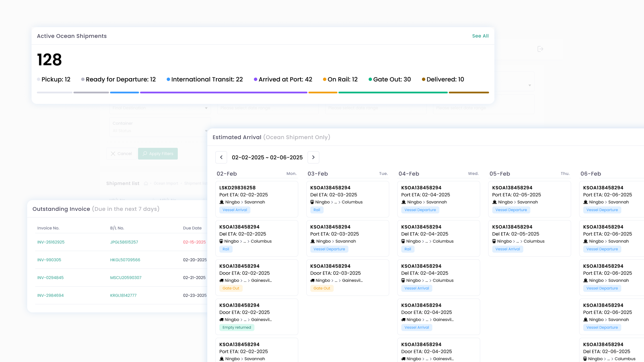Open invoice INV-990305

coord(49,260)
